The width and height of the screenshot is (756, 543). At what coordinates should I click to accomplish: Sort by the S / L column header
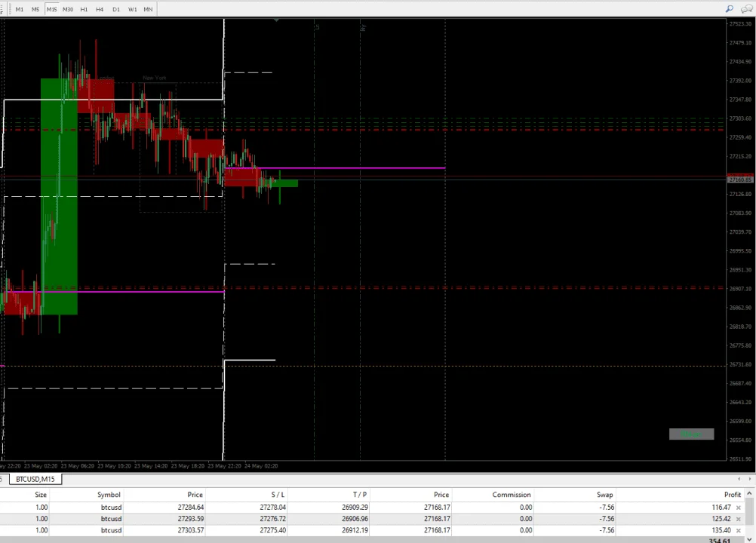point(278,494)
